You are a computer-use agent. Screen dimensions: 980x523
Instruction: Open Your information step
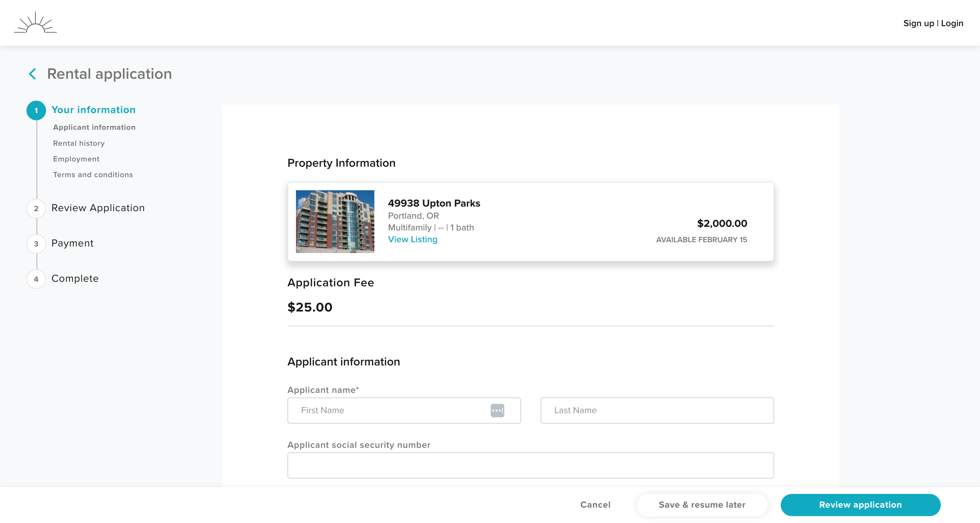tap(93, 110)
